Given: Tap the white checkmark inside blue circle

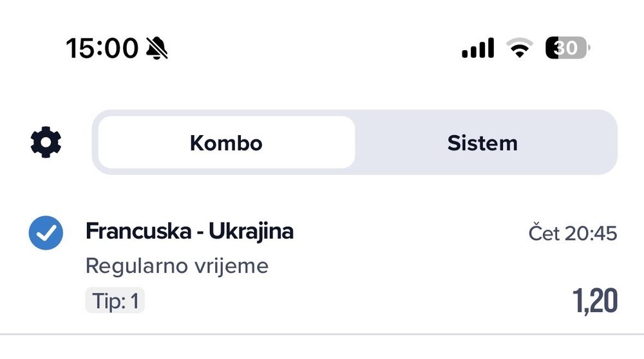Looking at the screenshot, I should point(46,233).
